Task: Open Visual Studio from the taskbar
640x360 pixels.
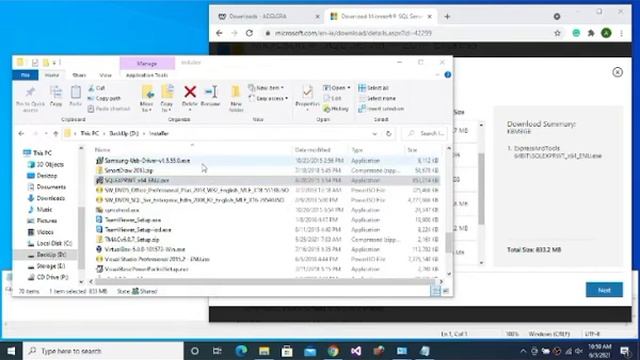Action: (x=356, y=351)
